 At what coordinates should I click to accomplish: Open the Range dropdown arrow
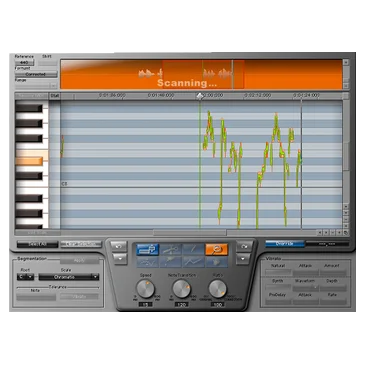click(x=54, y=86)
